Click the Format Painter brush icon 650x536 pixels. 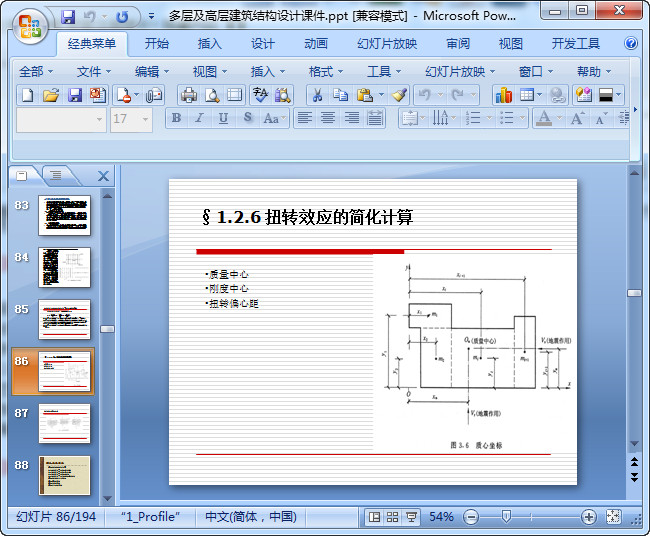pyautogui.click(x=400, y=95)
